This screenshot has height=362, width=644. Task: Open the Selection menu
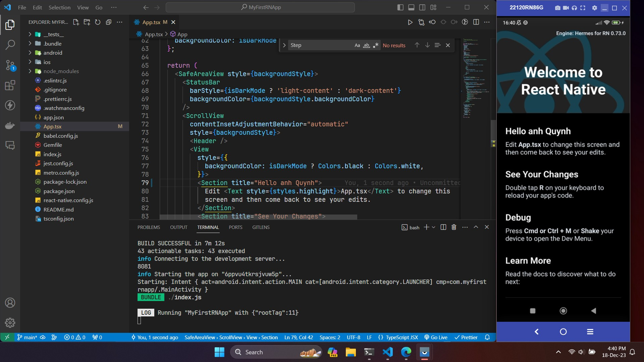[59, 7]
